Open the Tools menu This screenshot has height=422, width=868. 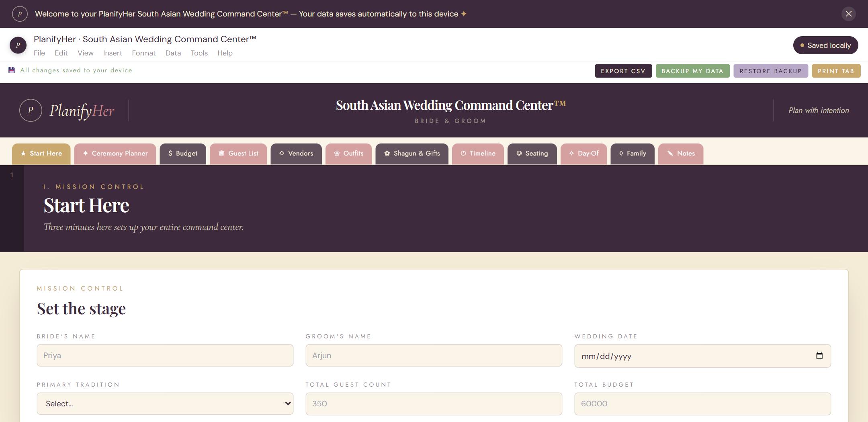(x=199, y=53)
